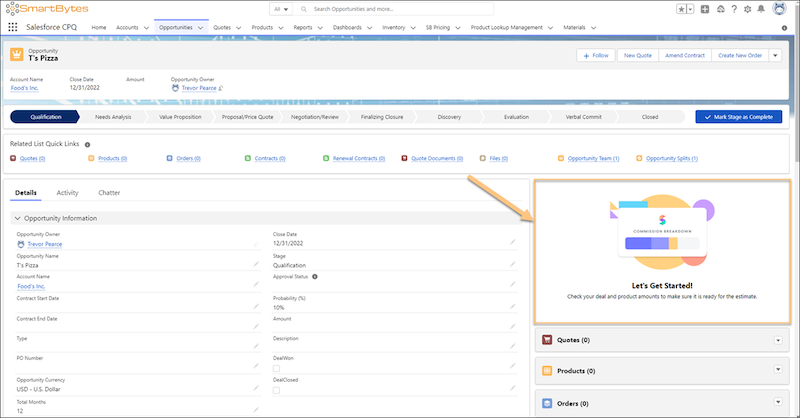This screenshot has height=418, width=800.
Task: Open the Notifications bell icon
Action: 761,9
